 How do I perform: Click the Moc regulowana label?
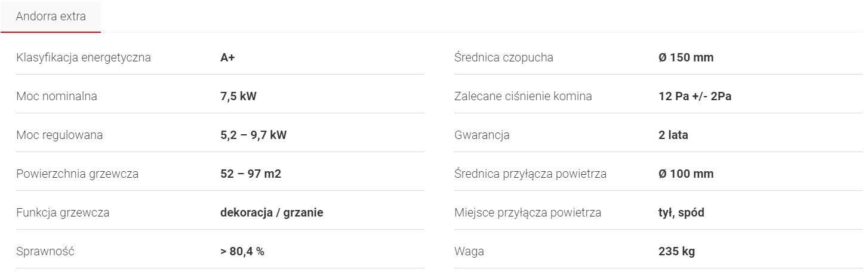point(60,135)
